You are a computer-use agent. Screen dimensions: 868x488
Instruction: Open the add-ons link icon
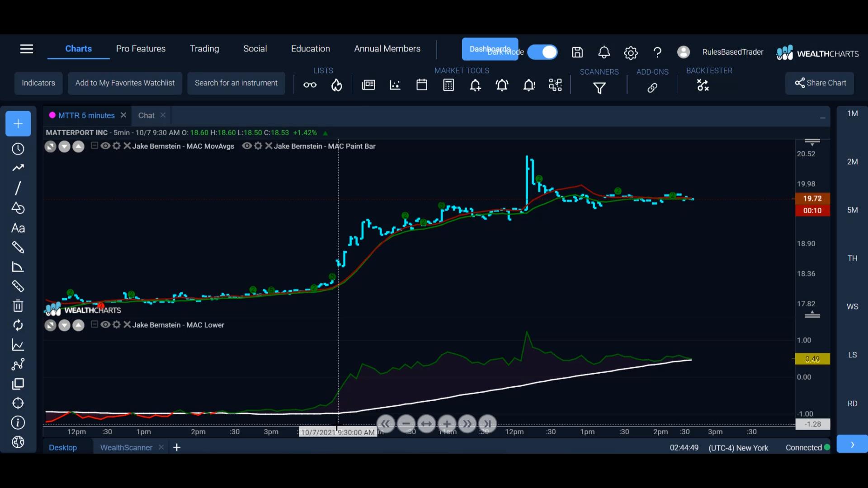point(652,88)
